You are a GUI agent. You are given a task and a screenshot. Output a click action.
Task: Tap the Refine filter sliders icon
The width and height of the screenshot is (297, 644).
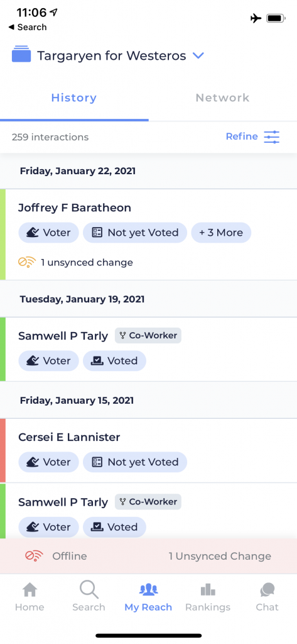[x=271, y=136]
